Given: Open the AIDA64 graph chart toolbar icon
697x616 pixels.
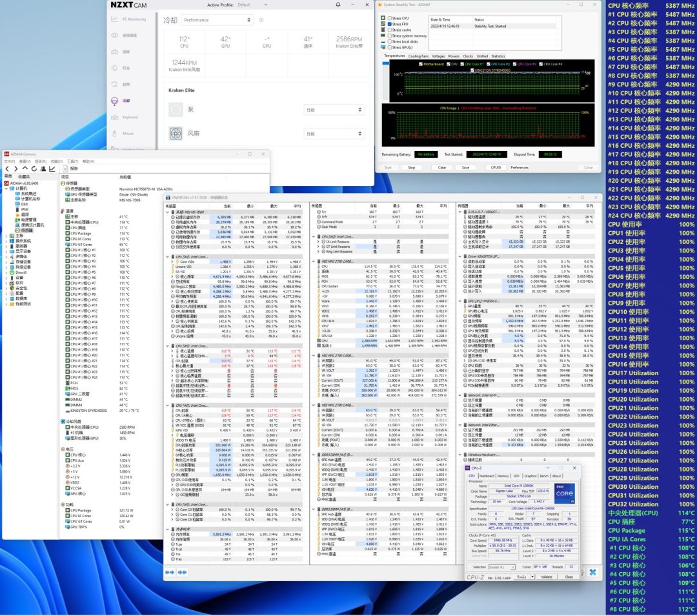Looking at the screenshot, I should tap(52, 169).
